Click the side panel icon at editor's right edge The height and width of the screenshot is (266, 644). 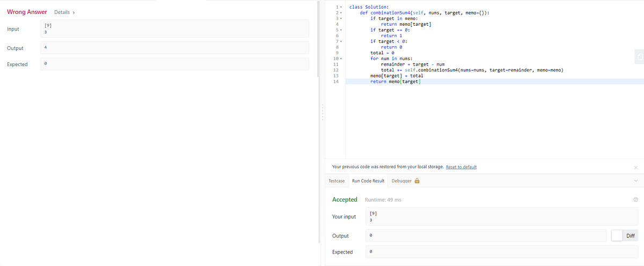click(639, 56)
